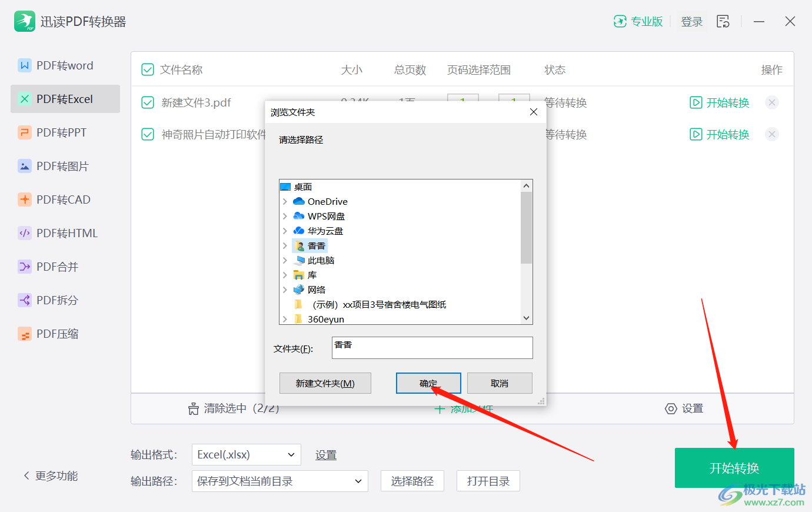Viewport: 812px width, 512px height.
Task: Switch to PDF合并 mode
Action: [x=65, y=267]
